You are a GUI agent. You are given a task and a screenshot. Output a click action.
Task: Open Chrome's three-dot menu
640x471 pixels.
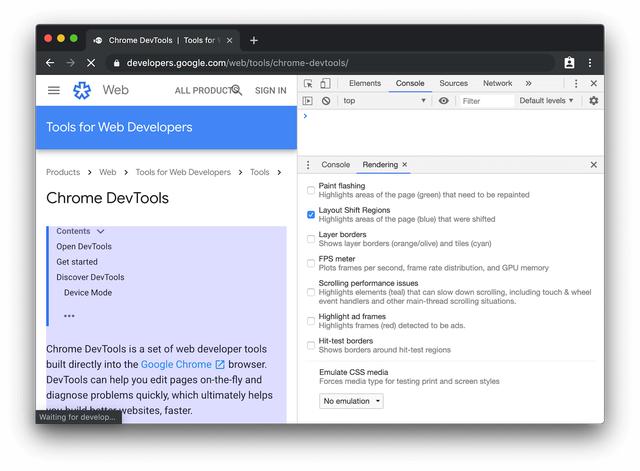pyautogui.click(x=590, y=63)
